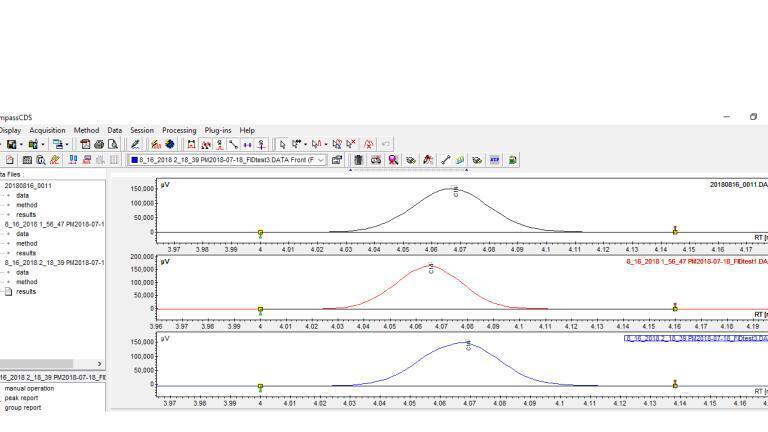Open the Help menu
Viewport: 768px width, 432px height.
click(x=247, y=130)
